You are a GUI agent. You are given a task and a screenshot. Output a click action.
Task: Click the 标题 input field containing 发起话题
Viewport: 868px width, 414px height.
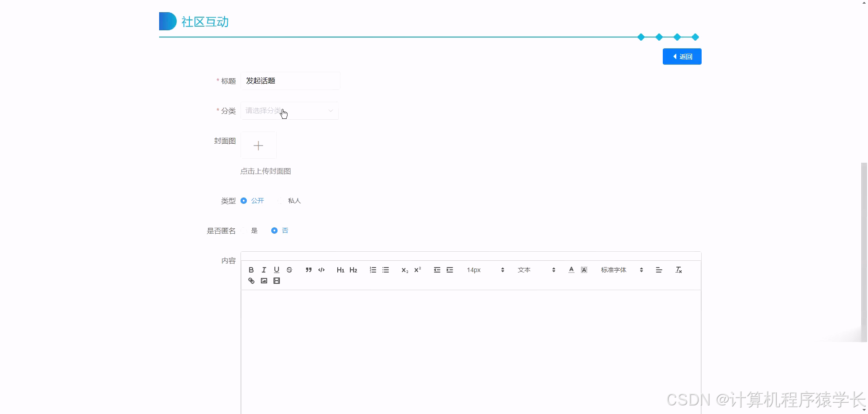click(290, 81)
